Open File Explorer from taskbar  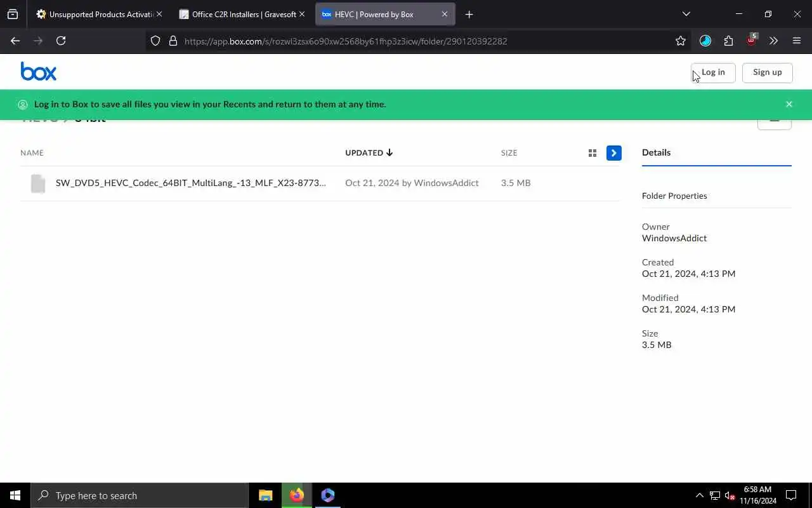click(x=266, y=495)
